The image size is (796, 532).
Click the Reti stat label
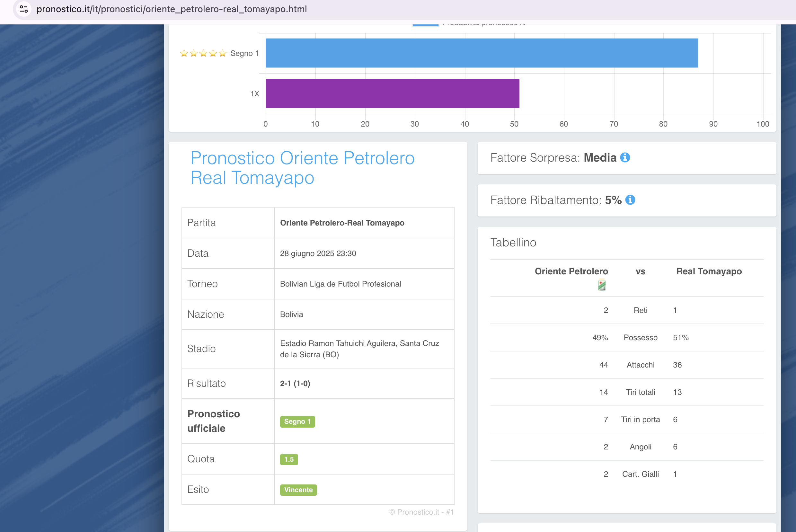click(x=641, y=310)
